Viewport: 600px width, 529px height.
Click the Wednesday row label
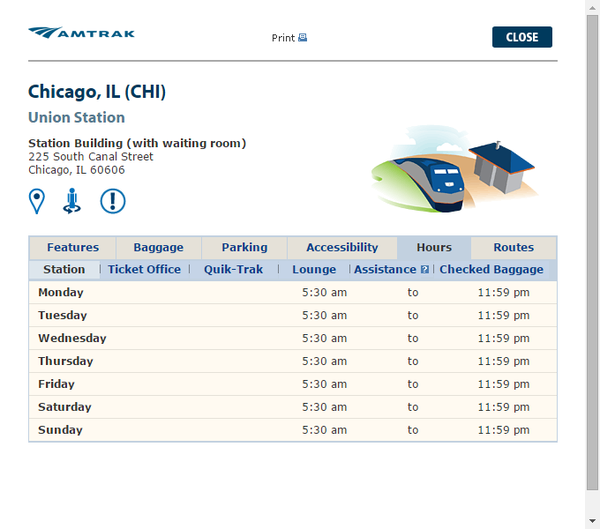[72, 338]
